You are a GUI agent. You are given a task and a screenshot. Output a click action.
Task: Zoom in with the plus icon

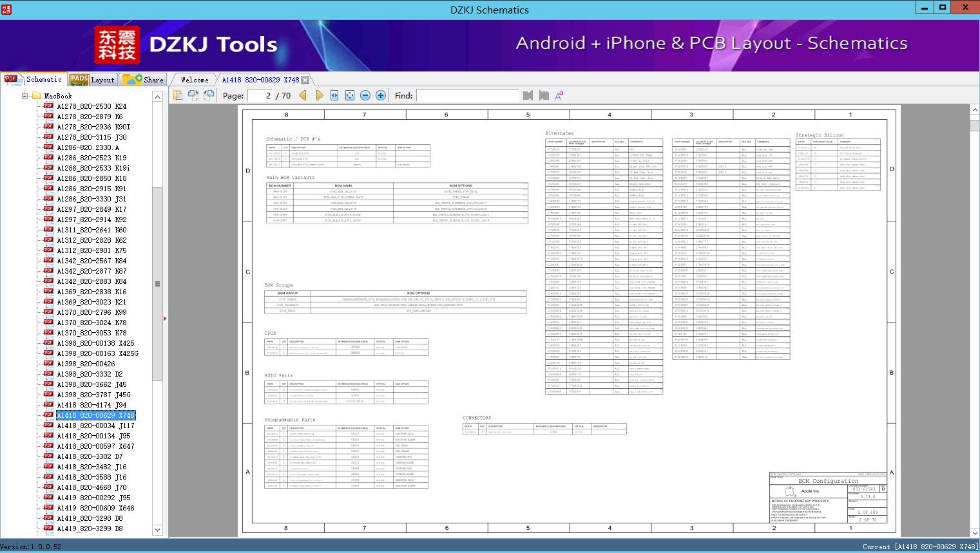(381, 95)
